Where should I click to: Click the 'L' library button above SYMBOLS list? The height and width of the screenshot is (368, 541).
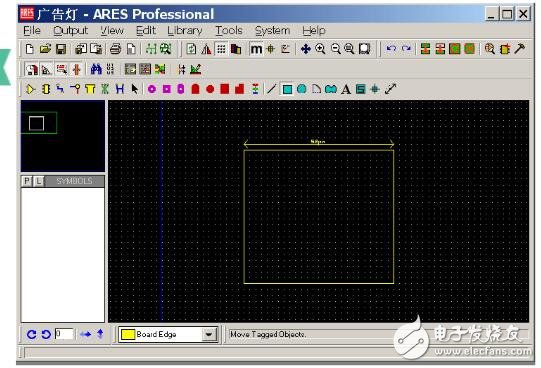(x=39, y=181)
